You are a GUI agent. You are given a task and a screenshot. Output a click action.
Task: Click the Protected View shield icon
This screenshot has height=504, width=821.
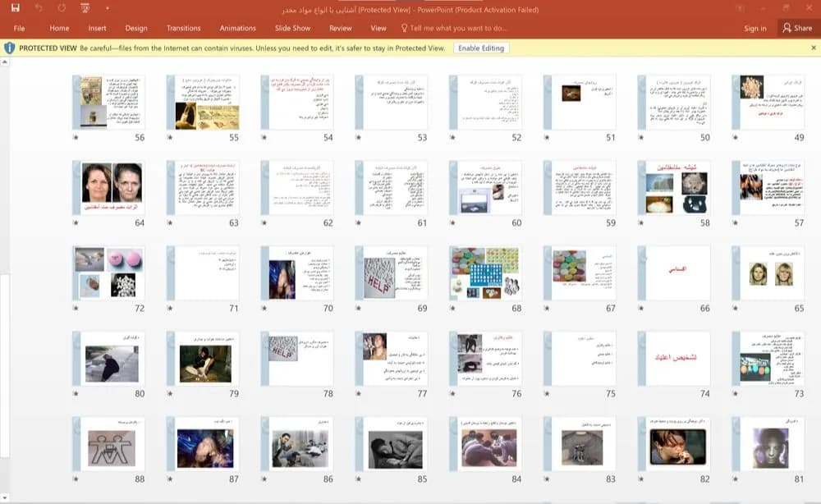point(9,48)
